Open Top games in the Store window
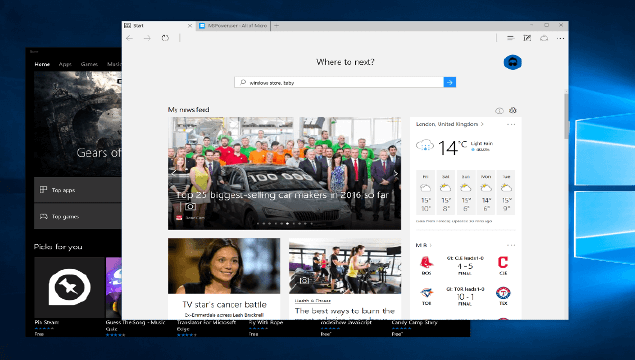 tap(78, 216)
